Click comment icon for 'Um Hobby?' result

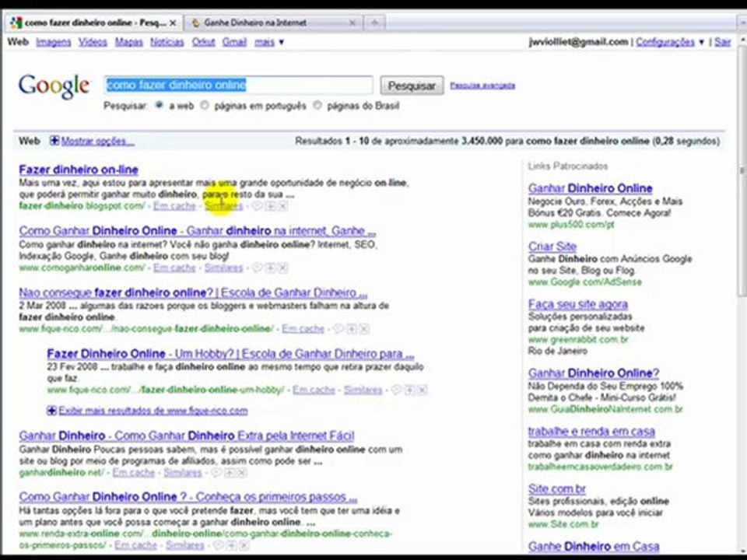click(396, 390)
